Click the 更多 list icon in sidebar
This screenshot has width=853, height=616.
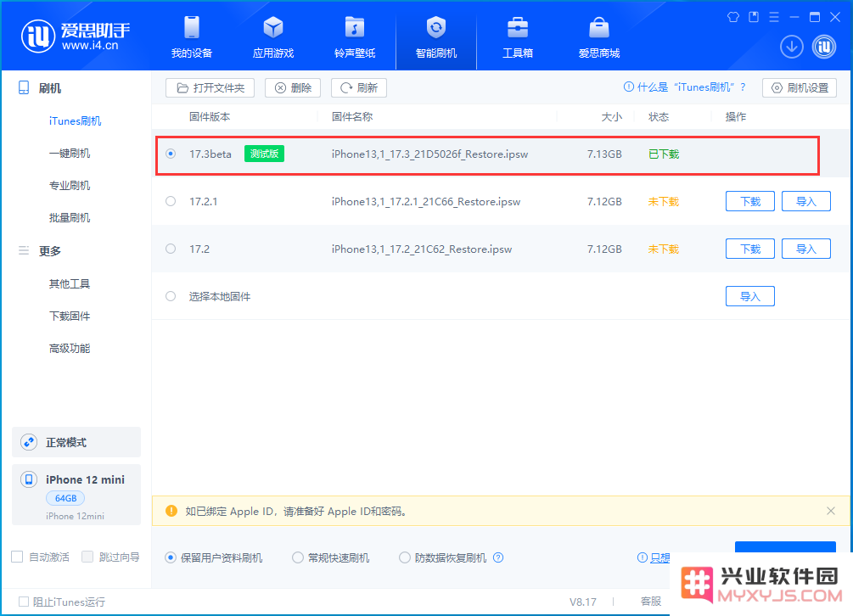(x=24, y=250)
